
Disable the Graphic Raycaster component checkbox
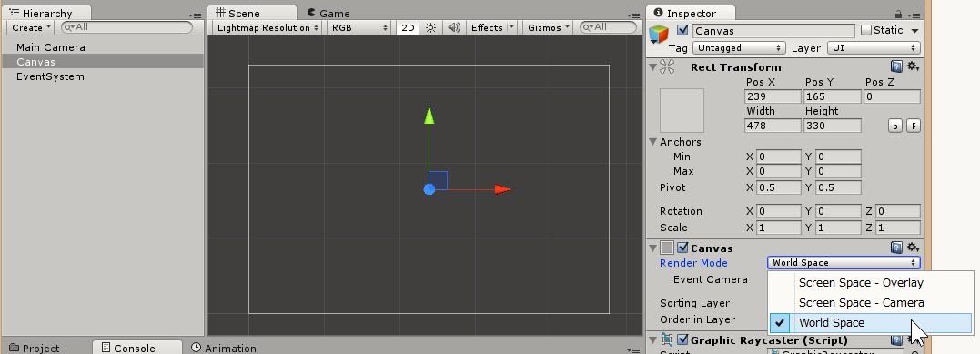(x=682, y=339)
